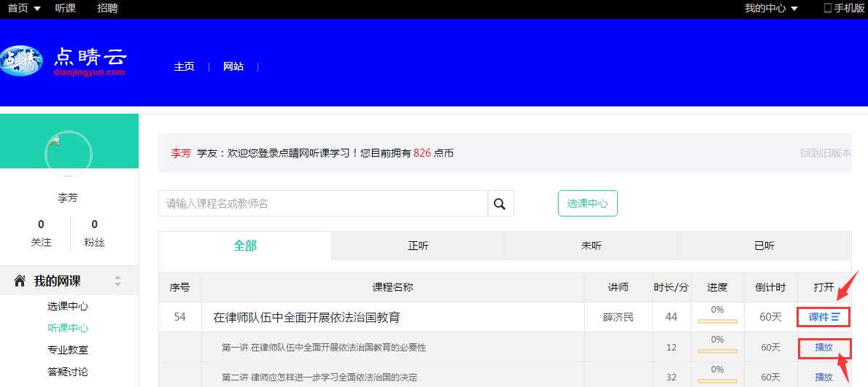Click the 手机版 mobile phone icon
Image resolution: width=868 pixels, height=387 pixels.
click(827, 8)
